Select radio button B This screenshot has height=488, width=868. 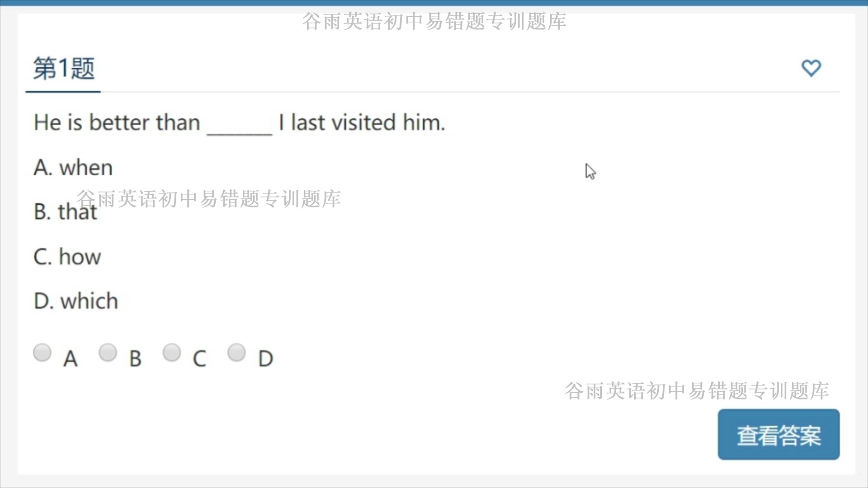coord(108,352)
